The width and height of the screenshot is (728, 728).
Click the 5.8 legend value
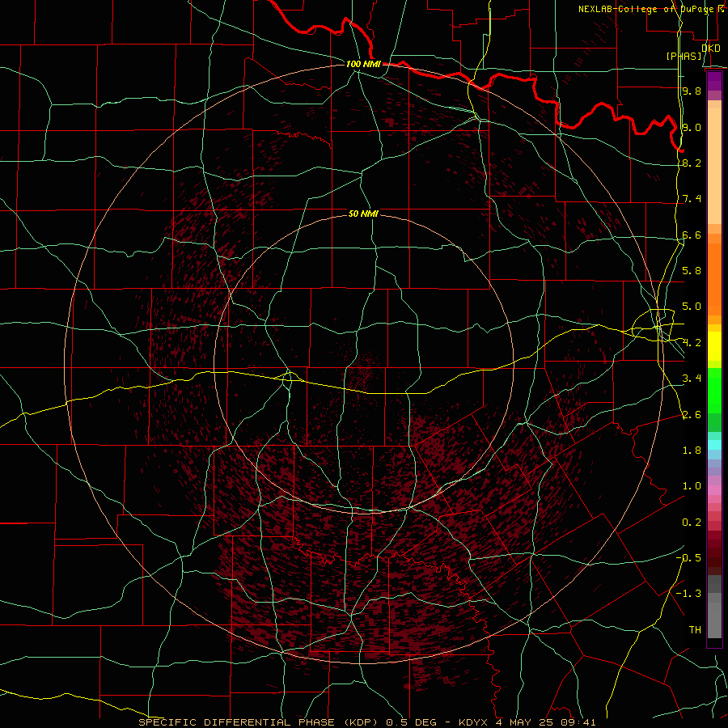pos(692,271)
